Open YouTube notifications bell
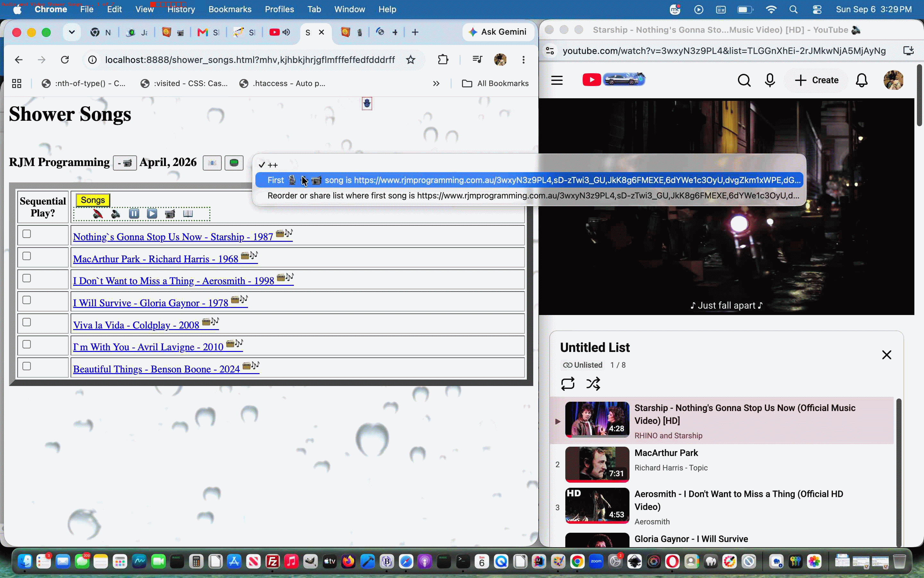This screenshot has height=578, width=924. coord(861,80)
